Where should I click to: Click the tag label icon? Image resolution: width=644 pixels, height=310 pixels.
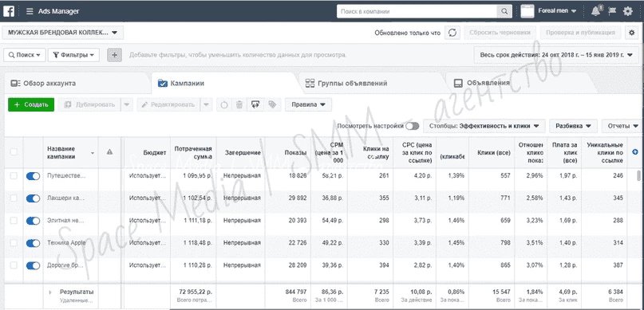click(x=272, y=104)
